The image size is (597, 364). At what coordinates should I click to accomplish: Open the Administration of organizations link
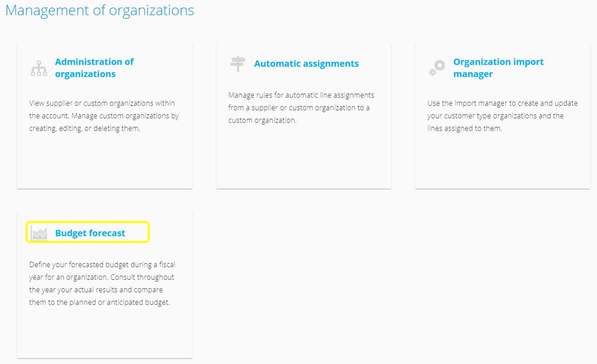point(94,68)
